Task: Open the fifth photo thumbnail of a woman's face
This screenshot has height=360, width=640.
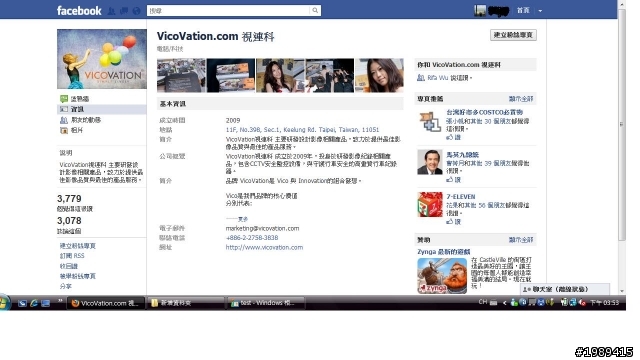Action: tap(379, 76)
